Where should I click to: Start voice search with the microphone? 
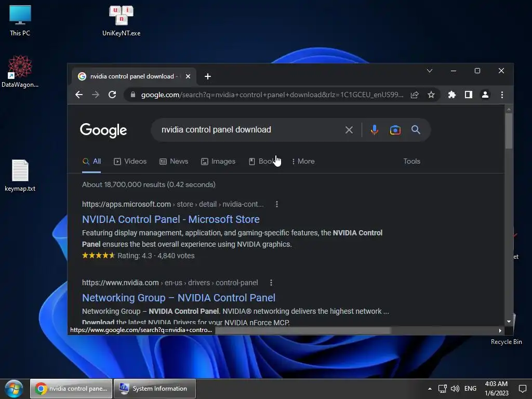click(x=374, y=129)
